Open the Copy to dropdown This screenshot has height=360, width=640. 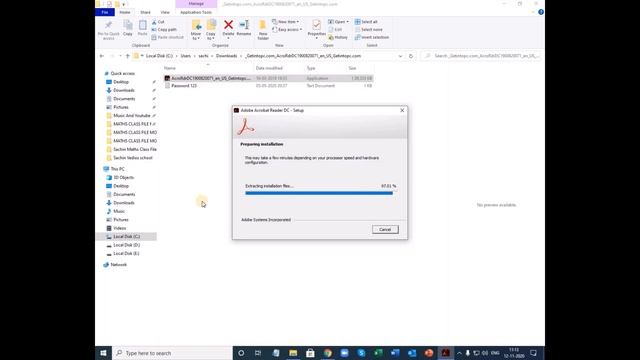211,30
